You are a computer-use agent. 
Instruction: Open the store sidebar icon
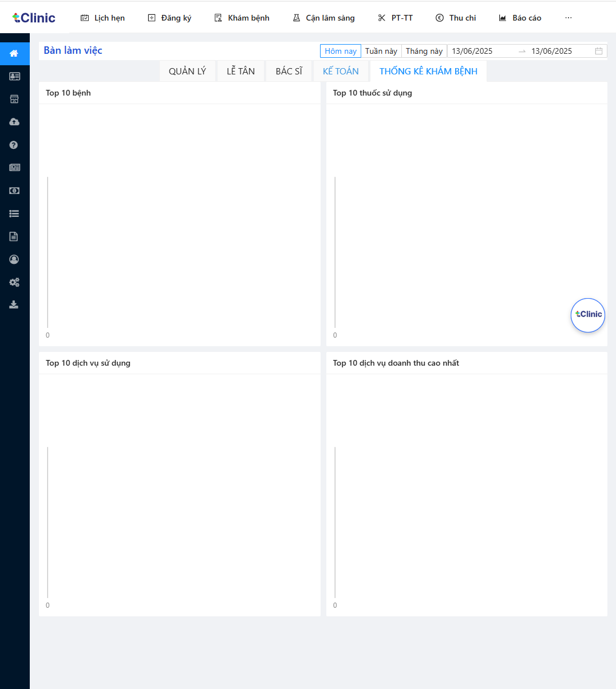[14, 99]
